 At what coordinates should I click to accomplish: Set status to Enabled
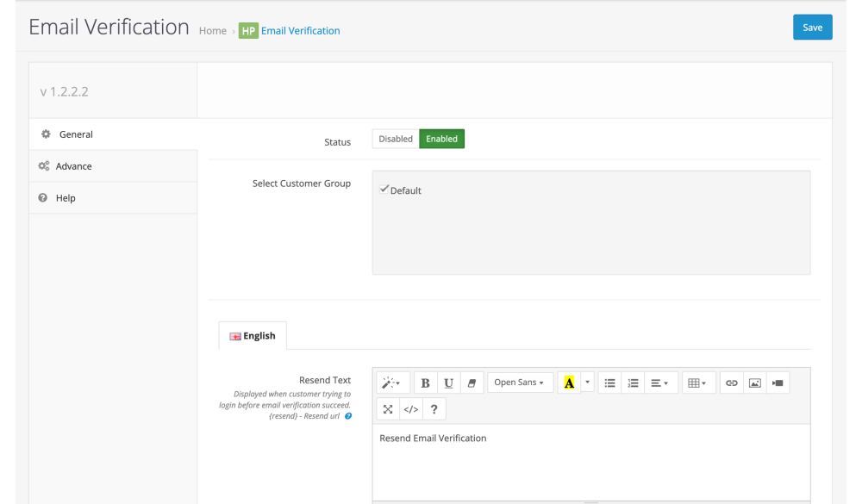(441, 139)
